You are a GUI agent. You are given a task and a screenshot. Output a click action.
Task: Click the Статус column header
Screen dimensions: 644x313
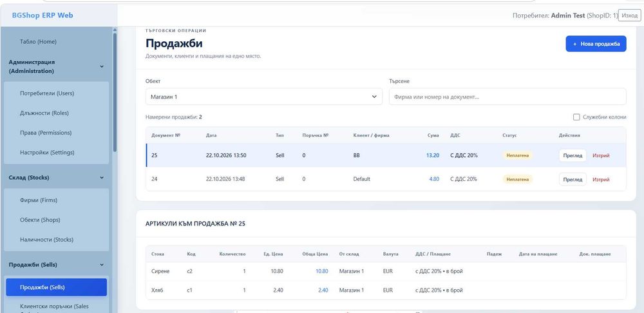509,135
